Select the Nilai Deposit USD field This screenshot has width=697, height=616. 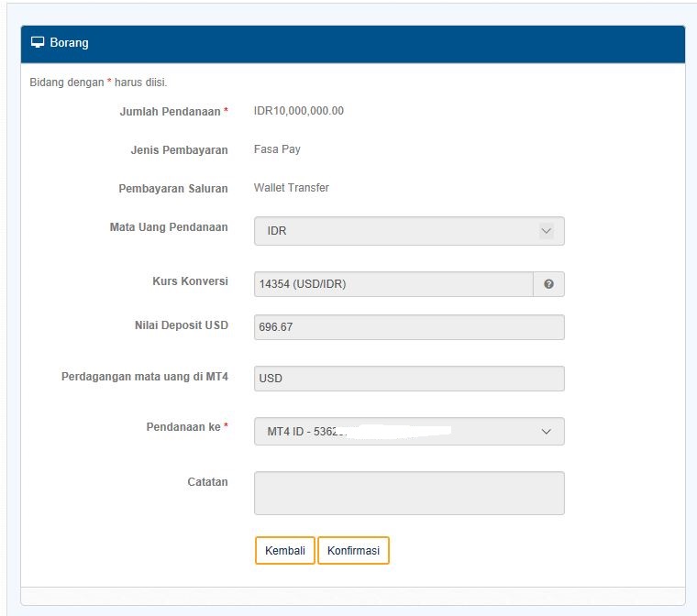409,327
